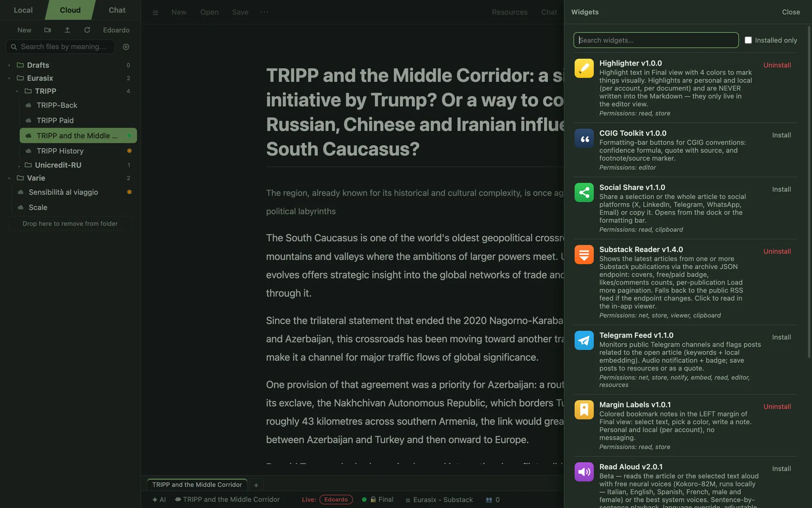812x508 pixels.
Task: Click the upload icon in the sidebar
Action: 67,30
